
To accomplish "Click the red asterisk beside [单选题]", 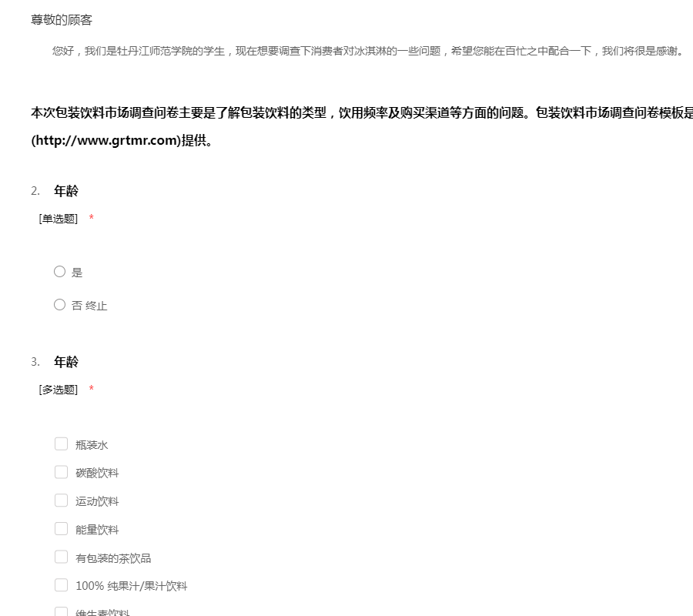I will point(92,219).
